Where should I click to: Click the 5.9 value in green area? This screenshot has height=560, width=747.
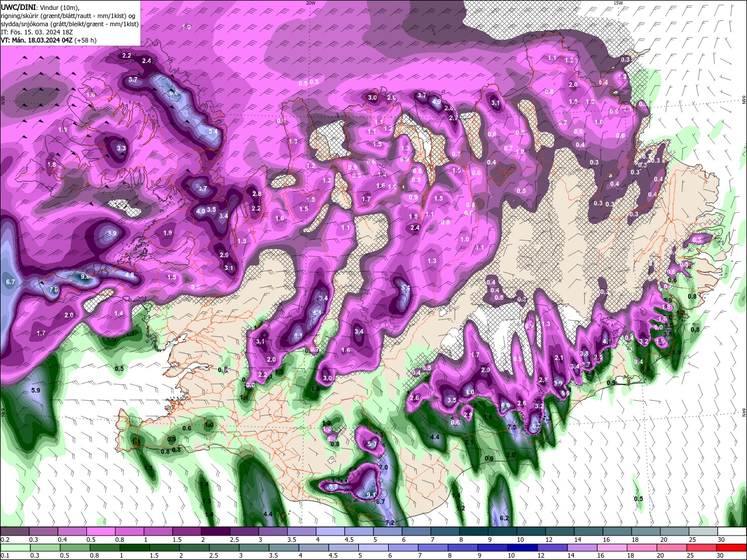(36, 390)
